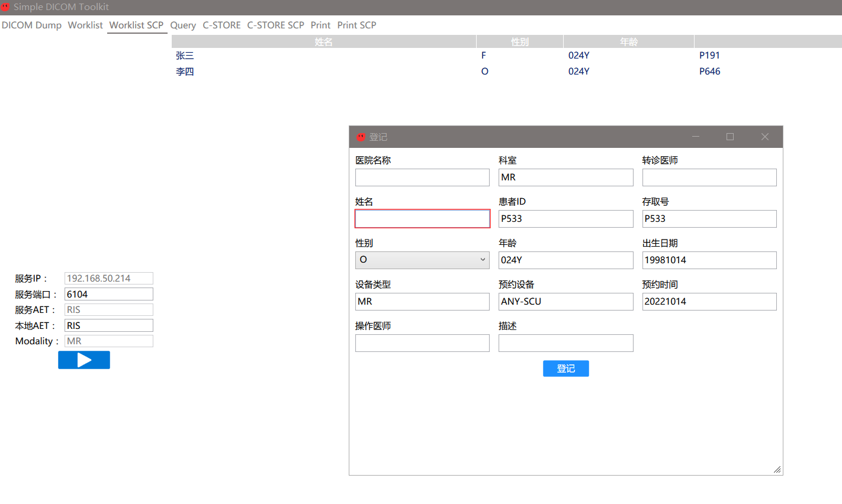Select patient 李四 in the worklist
The image size is (842, 504).
pyautogui.click(x=184, y=71)
